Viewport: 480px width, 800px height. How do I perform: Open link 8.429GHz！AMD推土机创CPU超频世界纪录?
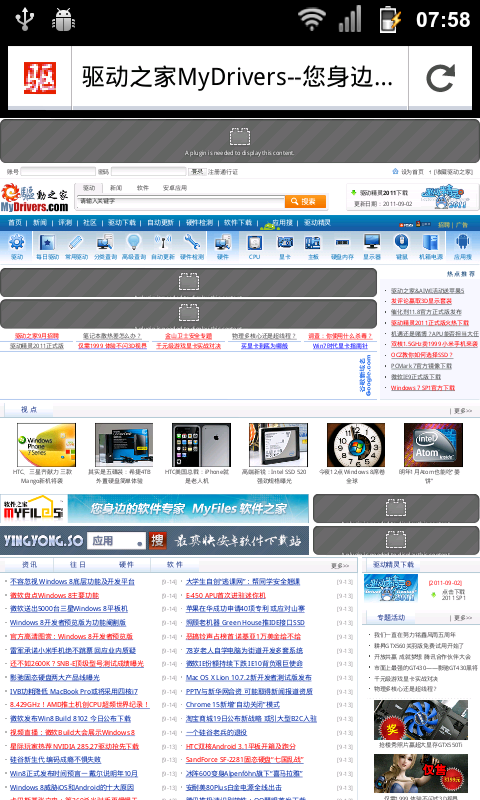(x=80, y=705)
